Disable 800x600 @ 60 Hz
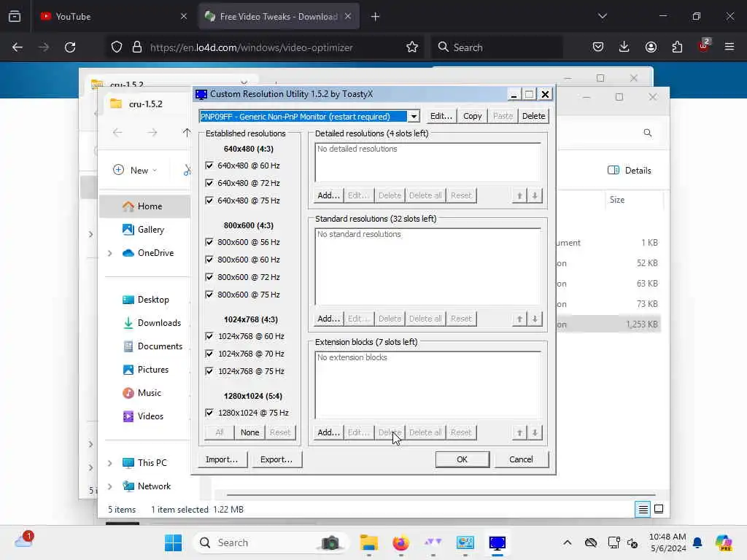 209,260
